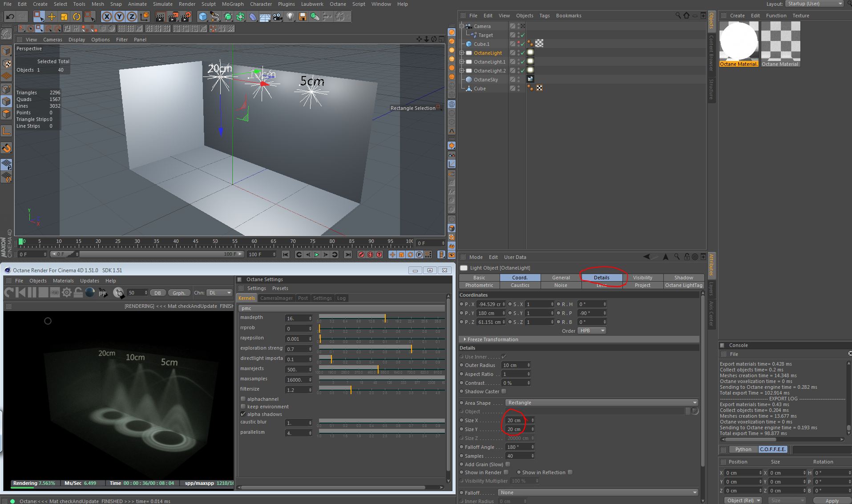The image size is (852, 504).
Task: Open the Layout Startup (User) dropdown
Action: click(814, 4)
